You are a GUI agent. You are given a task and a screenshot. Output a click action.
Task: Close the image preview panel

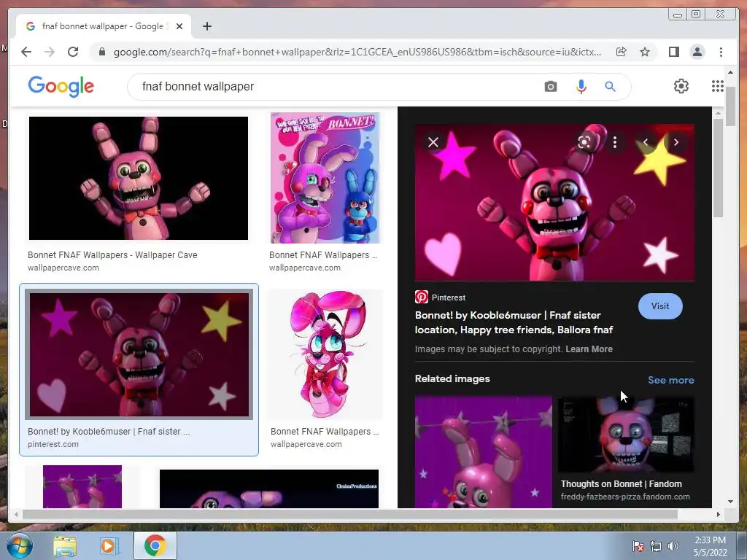click(433, 142)
